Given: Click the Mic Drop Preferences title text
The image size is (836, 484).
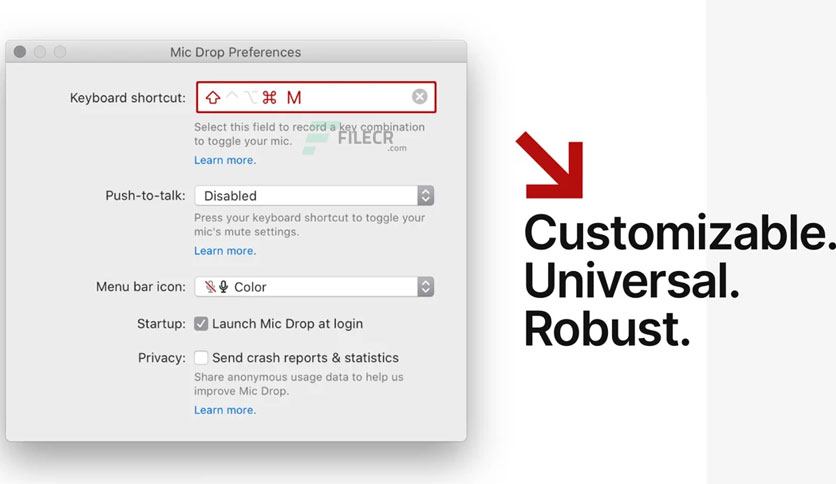Looking at the screenshot, I should (x=236, y=52).
